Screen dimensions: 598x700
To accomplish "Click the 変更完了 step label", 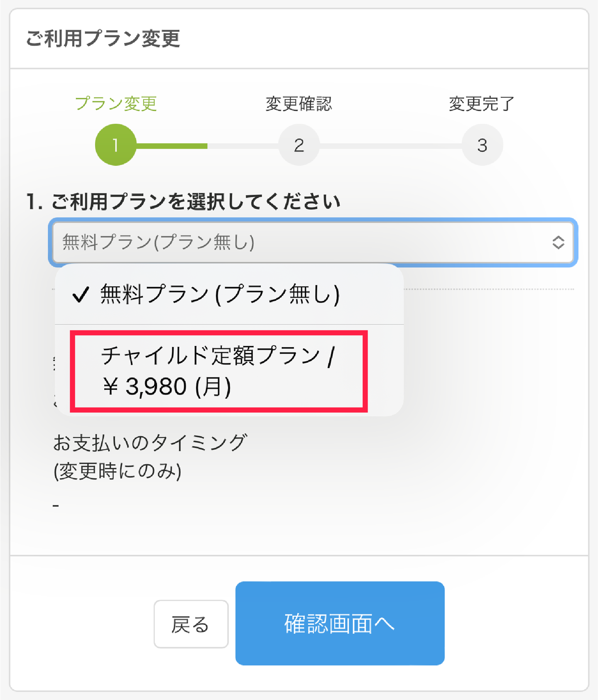I will 482,103.
